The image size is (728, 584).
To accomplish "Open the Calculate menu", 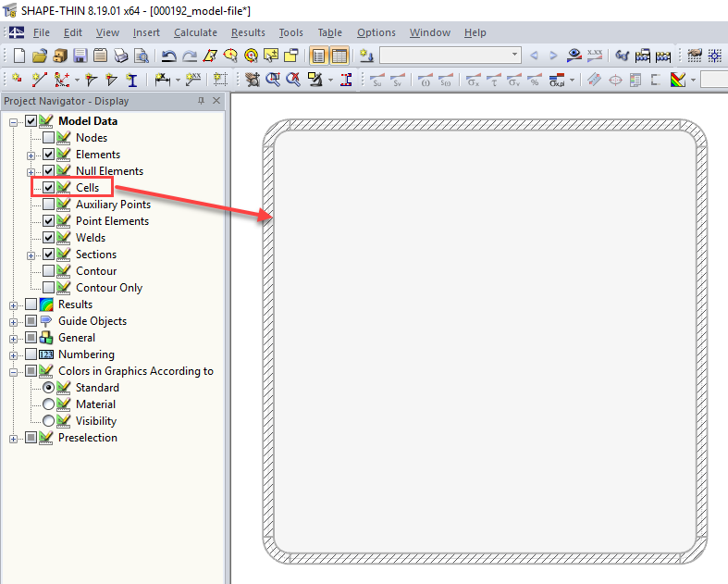I will (195, 32).
